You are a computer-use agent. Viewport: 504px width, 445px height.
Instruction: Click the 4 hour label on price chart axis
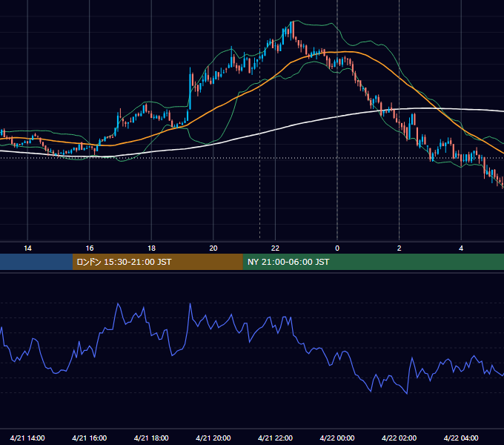461,248
